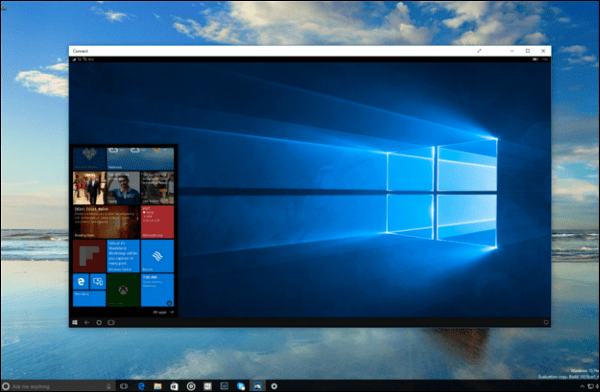Click the phone task view button

(111, 322)
